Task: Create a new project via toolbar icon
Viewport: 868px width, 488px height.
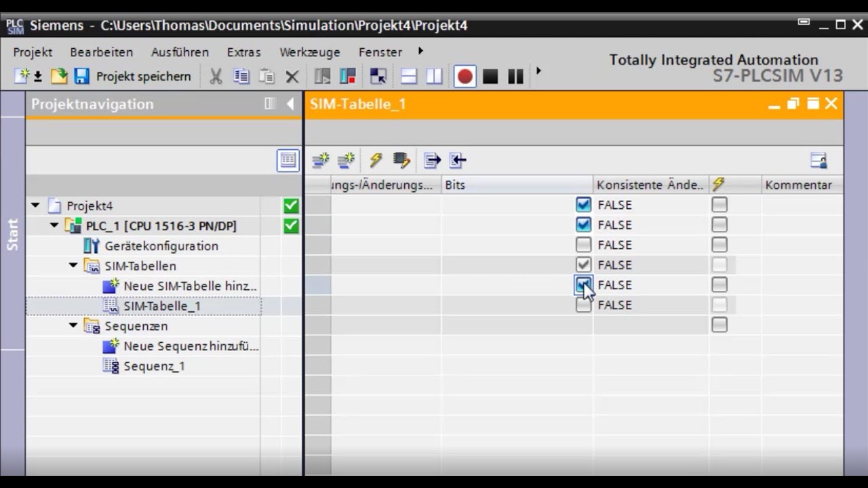Action: point(22,76)
